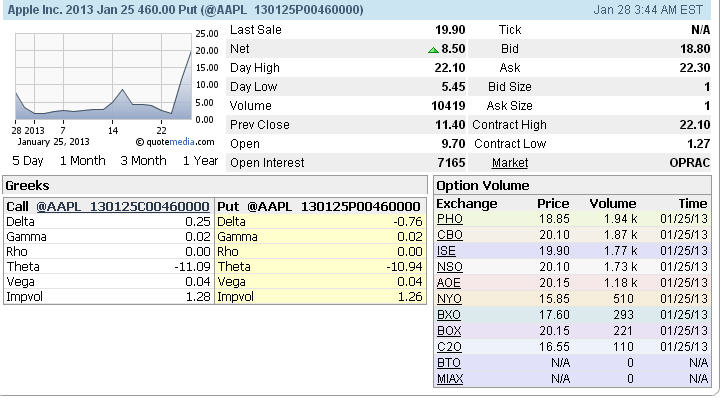Select Prev Close value 11.40
This screenshot has height=401, width=721.
point(450,125)
